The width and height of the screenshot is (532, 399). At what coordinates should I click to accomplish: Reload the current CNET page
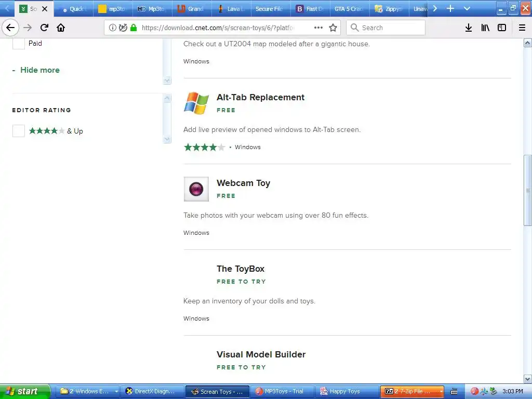pos(44,28)
